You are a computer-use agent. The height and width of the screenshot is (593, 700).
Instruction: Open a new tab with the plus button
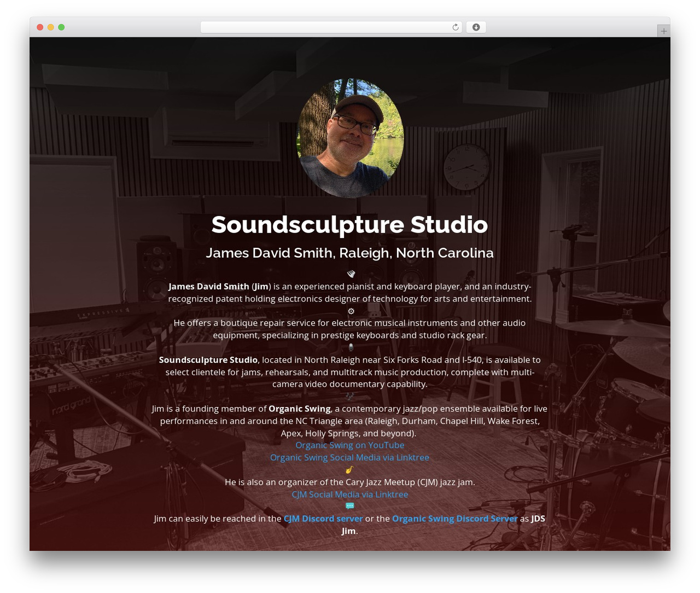tap(663, 31)
